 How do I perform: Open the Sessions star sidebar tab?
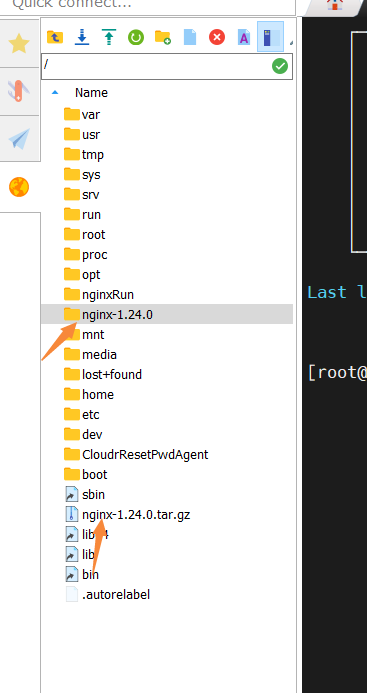pos(19,43)
